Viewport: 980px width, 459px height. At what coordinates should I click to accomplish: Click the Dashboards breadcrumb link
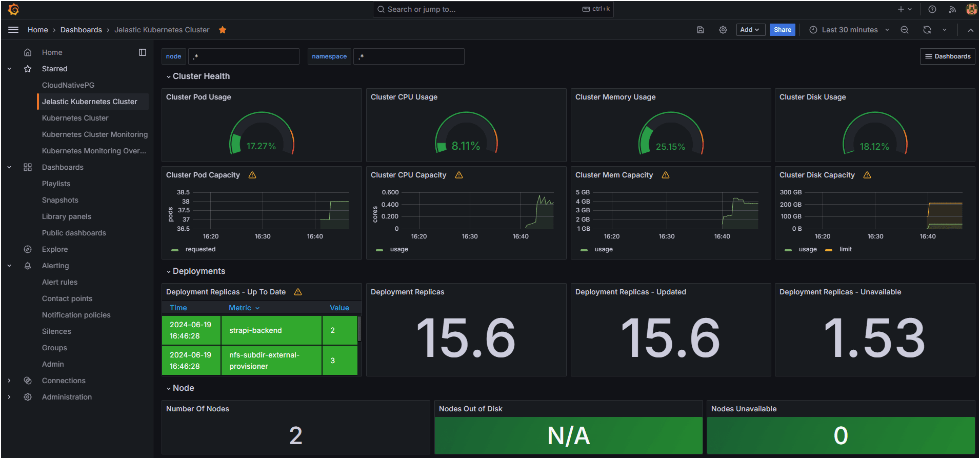click(81, 30)
